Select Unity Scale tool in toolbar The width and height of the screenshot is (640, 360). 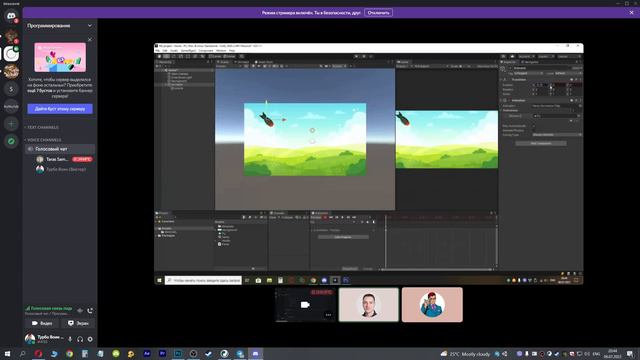[x=181, y=56]
